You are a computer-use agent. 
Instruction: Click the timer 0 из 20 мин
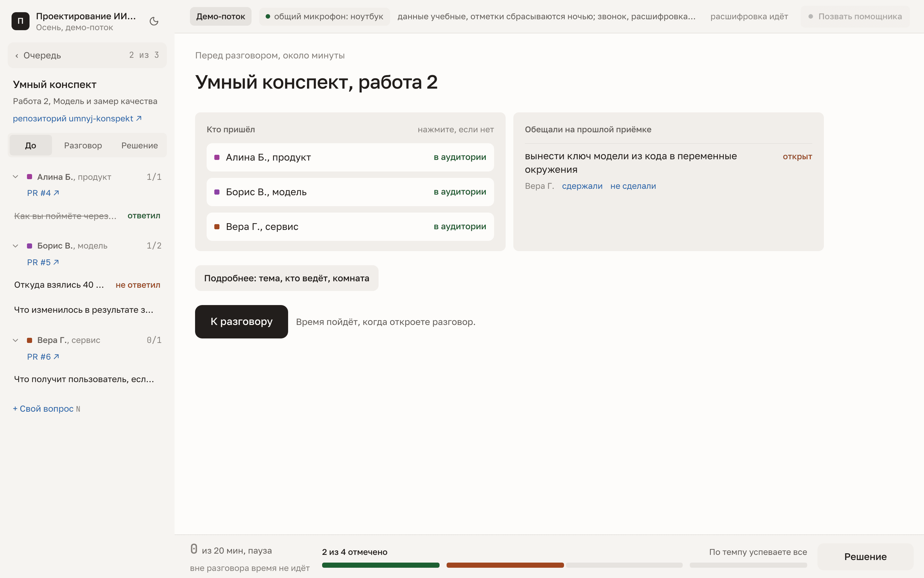[231, 550]
